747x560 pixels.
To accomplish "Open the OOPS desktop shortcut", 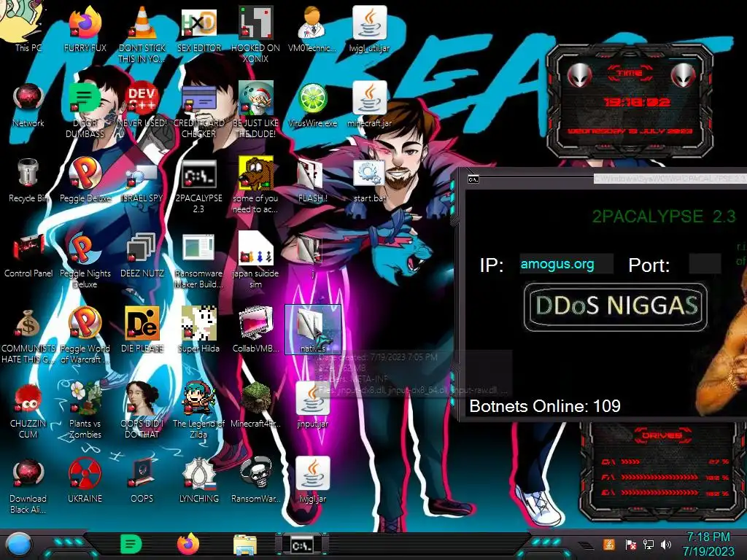I will [142, 480].
